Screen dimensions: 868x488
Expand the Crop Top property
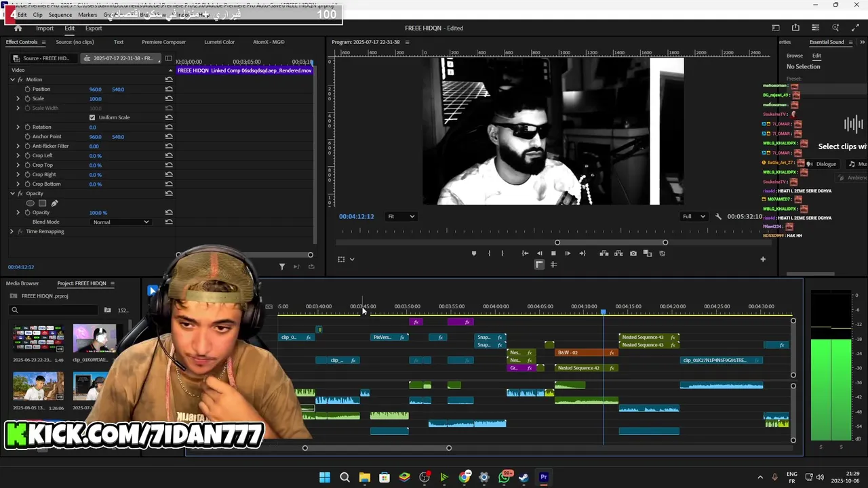pyautogui.click(x=18, y=165)
